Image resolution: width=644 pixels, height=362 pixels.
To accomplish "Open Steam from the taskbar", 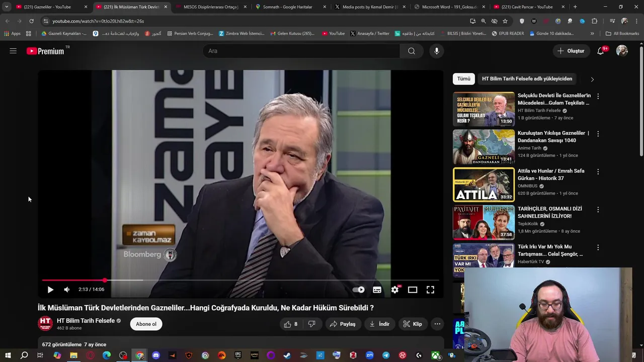I will pyautogui.click(x=287, y=355).
